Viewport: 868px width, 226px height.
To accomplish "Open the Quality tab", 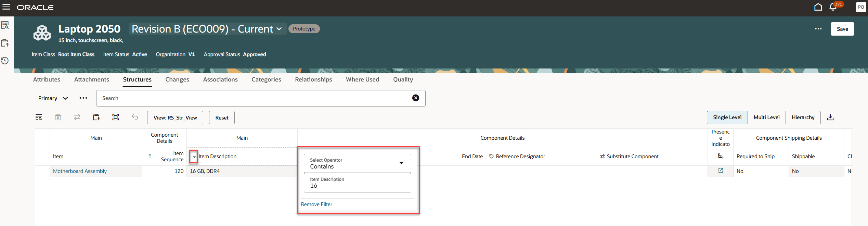I will click(403, 79).
